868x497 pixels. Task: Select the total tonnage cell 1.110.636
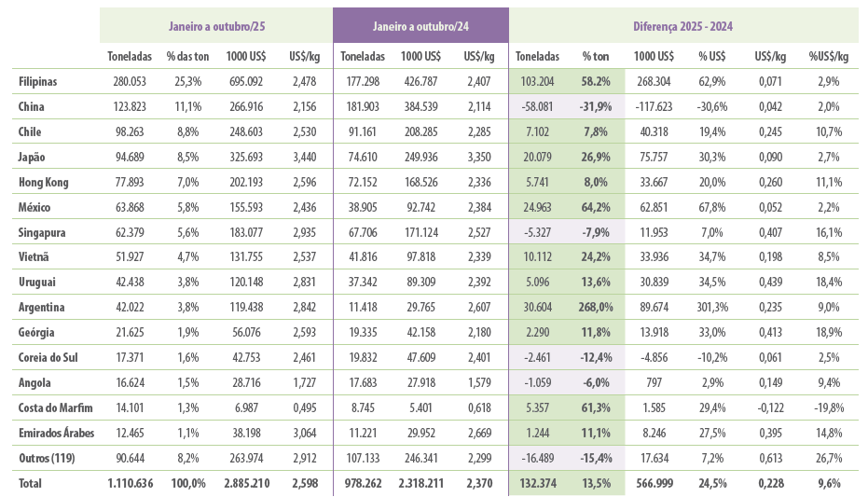[x=128, y=484]
